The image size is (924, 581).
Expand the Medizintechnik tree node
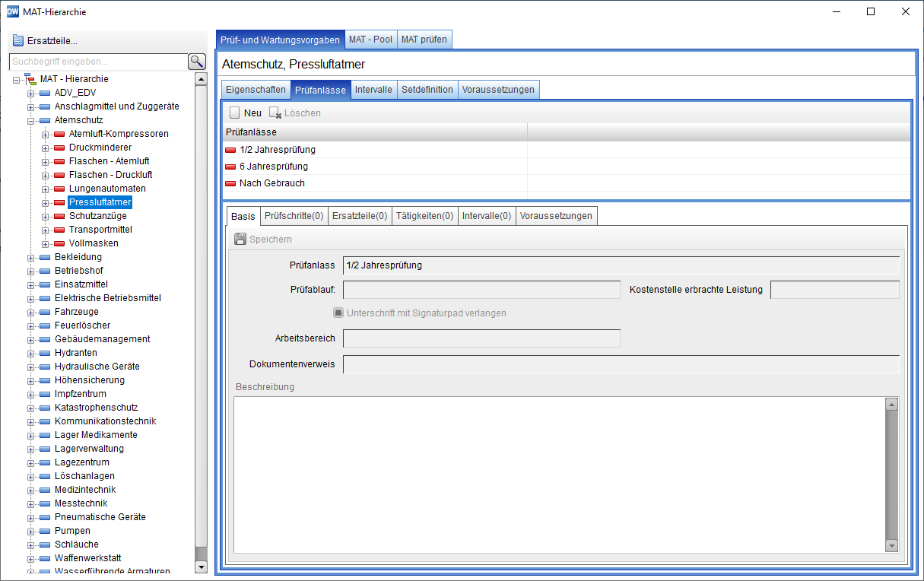31,490
